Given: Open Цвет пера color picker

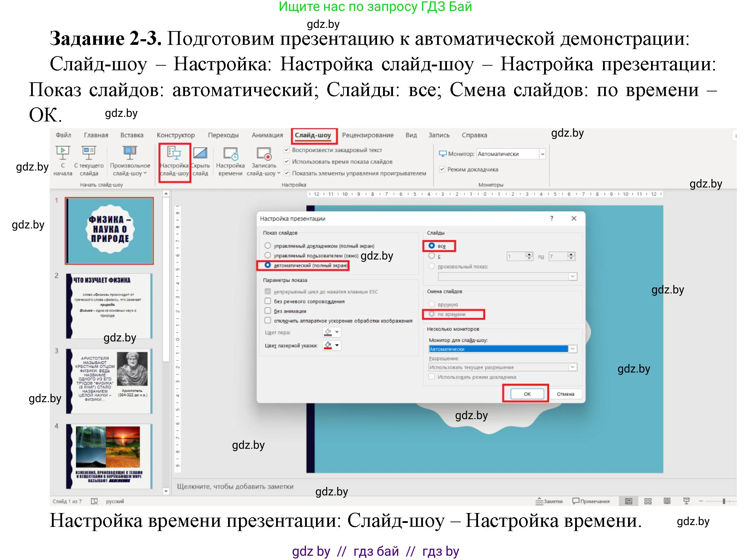Looking at the screenshot, I should (330, 332).
